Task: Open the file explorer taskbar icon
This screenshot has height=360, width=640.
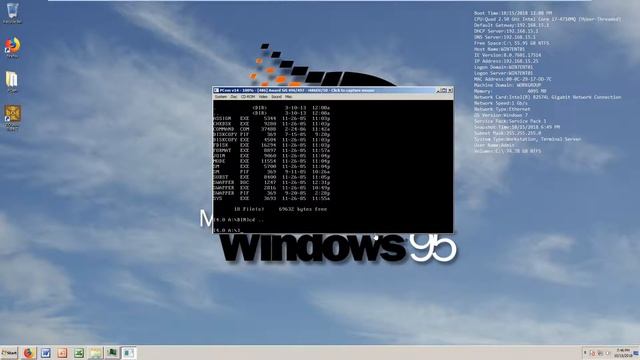Action: point(96,353)
